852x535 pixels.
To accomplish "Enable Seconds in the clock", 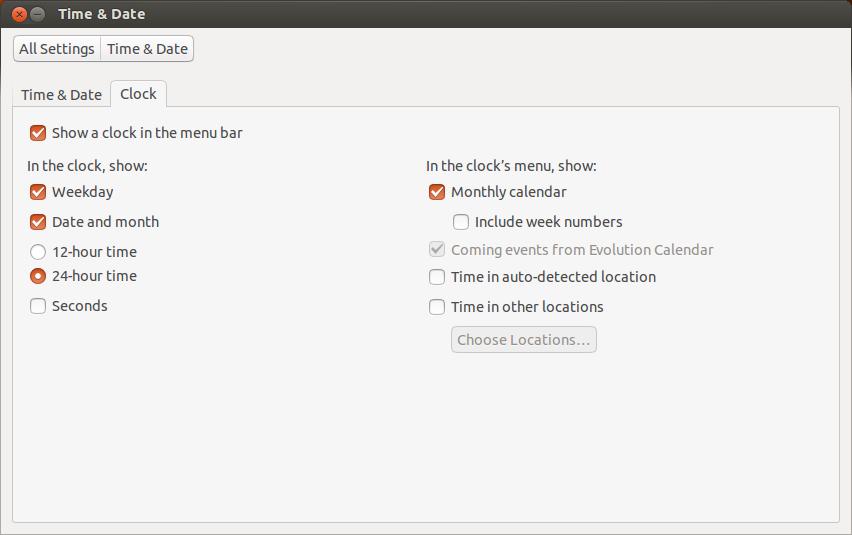I will click(38, 306).
